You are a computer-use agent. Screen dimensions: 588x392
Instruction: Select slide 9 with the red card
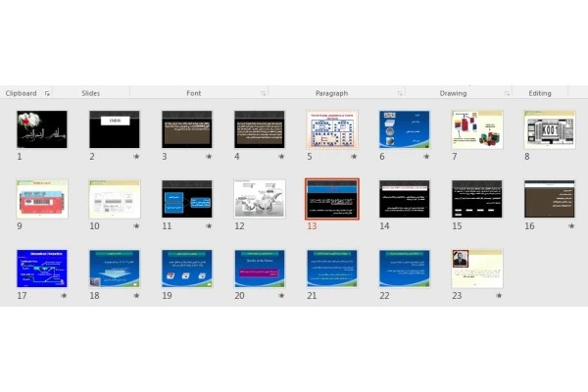coord(42,199)
